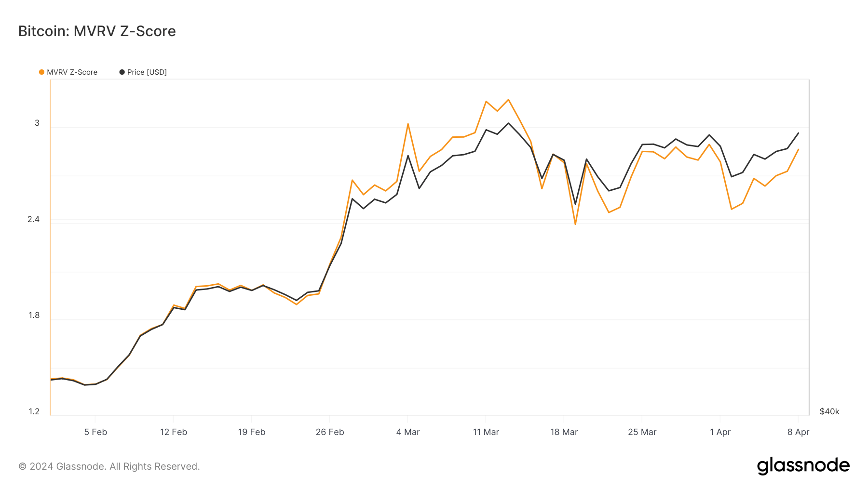Click the 11 Mar date label
Viewport: 868px width, 488px height.
[x=486, y=432]
